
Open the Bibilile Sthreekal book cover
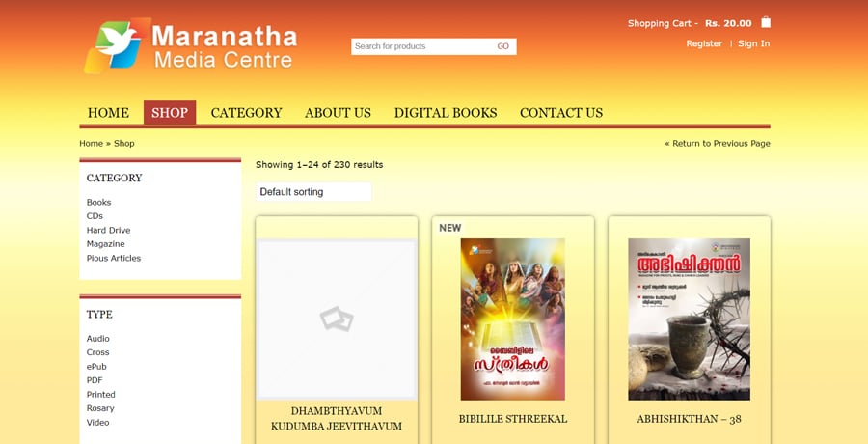tap(513, 319)
